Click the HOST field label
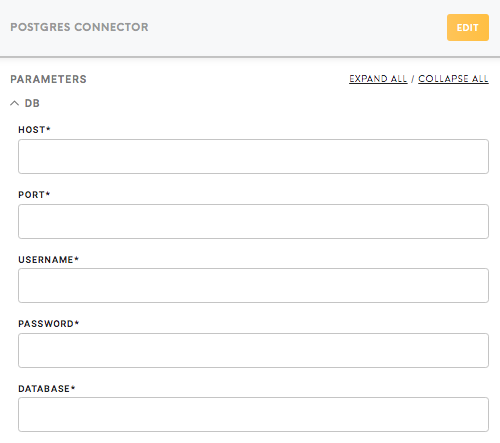The width and height of the screenshot is (500, 443). pos(32,130)
